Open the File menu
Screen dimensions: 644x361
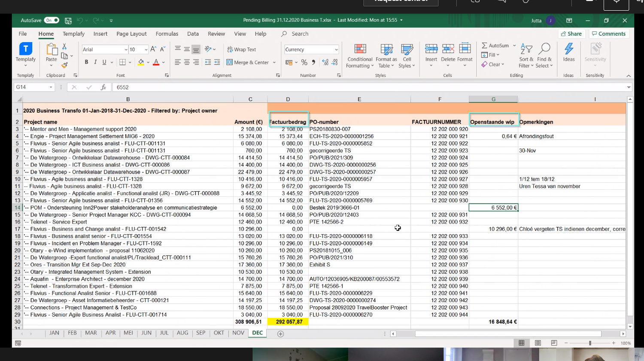click(23, 34)
